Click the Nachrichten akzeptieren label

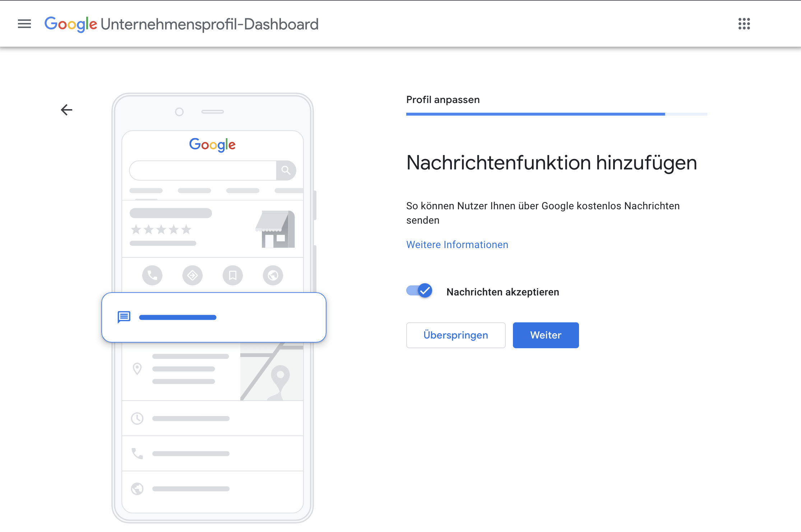pyautogui.click(x=503, y=292)
